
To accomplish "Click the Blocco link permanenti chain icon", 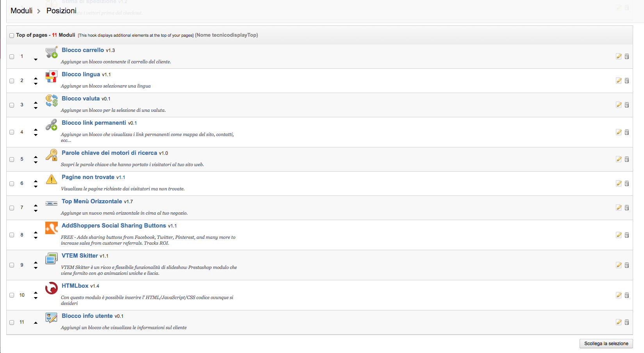I will tap(52, 125).
